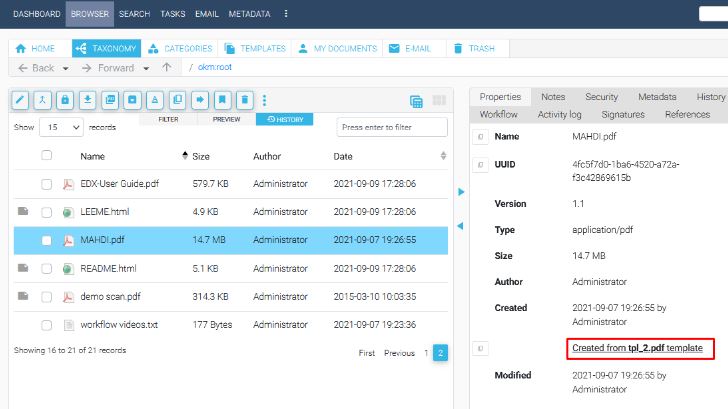
Task: Open the Dashboard top menu
Action: pyautogui.click(x=37, y=14)
